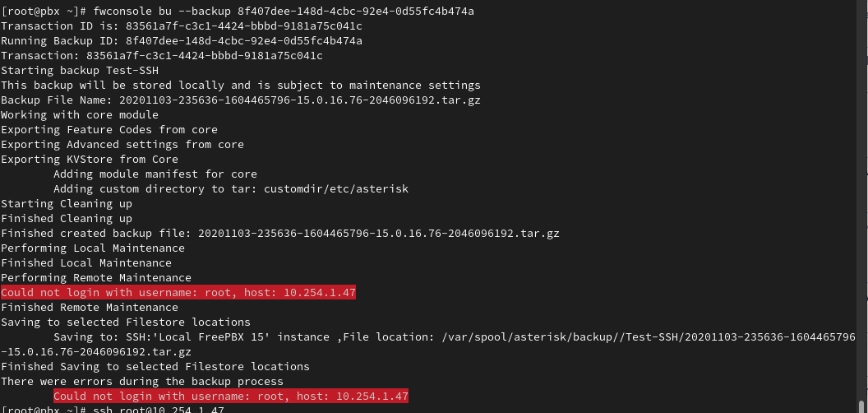Click 'Finished created backup file' line

(279, 233)
